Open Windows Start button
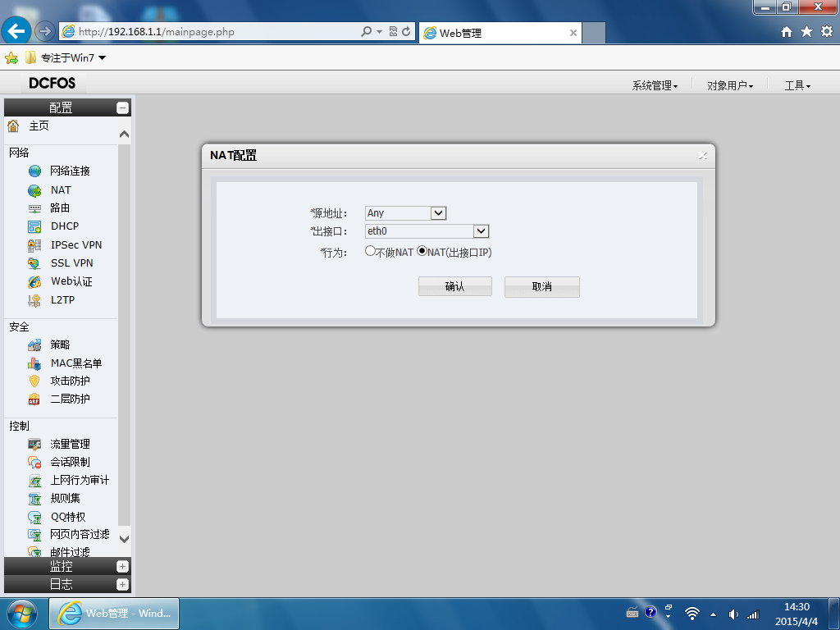The height and width of the screenshot is (630, 840). click(x=22, y=614)
